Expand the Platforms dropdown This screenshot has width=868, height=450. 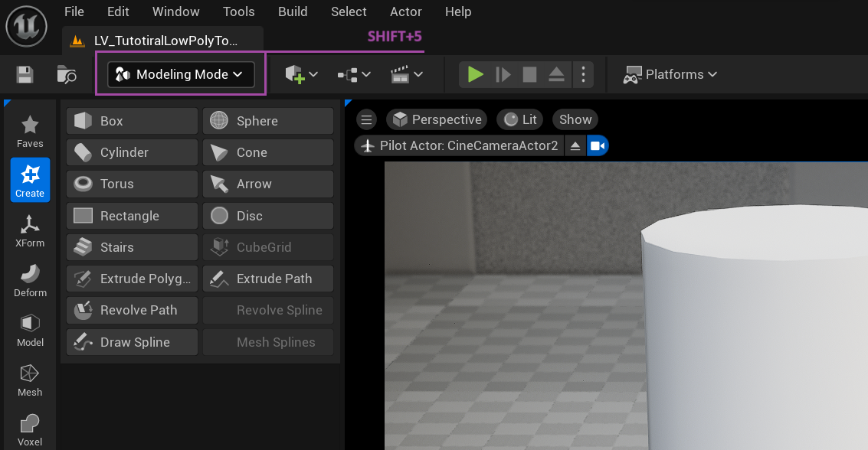point(670,74)
